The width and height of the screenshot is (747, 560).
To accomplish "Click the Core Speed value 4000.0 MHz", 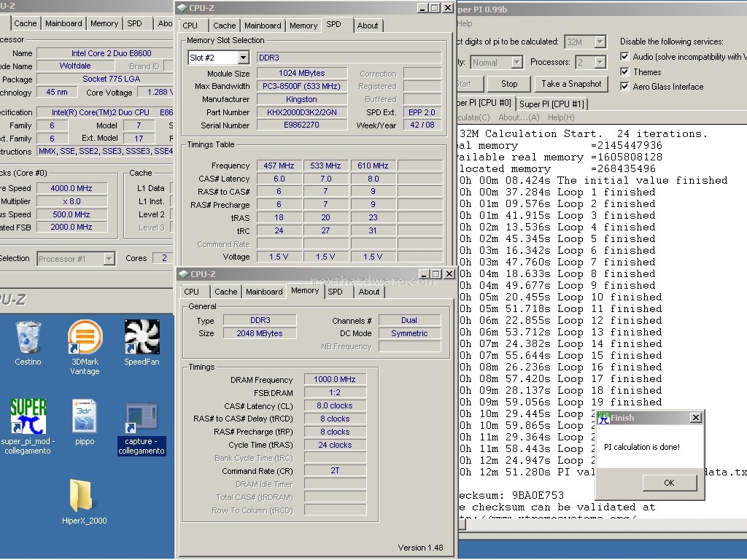I will point(71,188).
